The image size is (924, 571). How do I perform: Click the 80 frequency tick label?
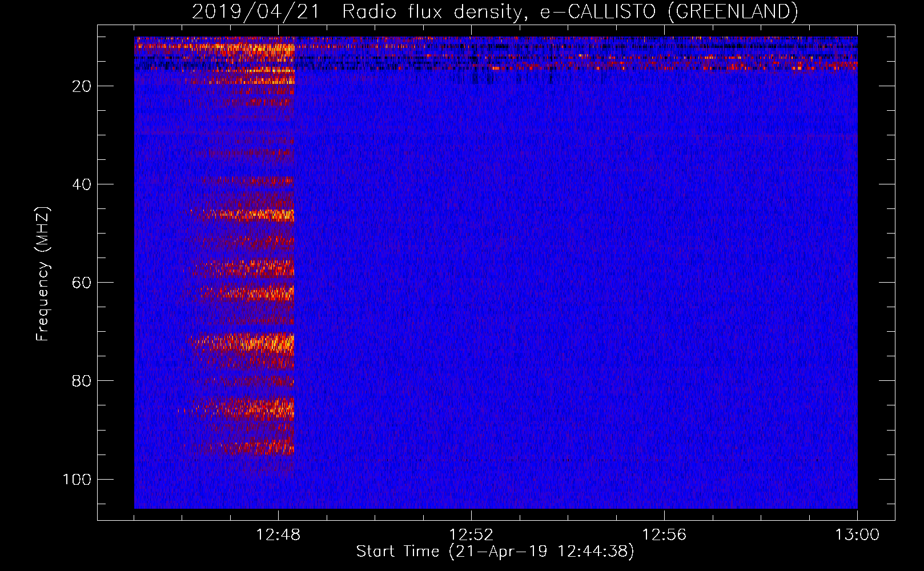tap(82, 381)
